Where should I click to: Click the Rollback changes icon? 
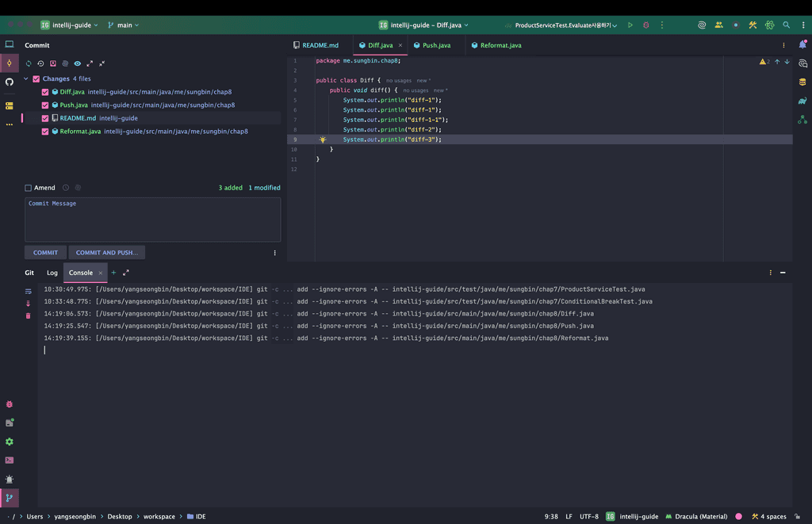[x=40, y=63]
